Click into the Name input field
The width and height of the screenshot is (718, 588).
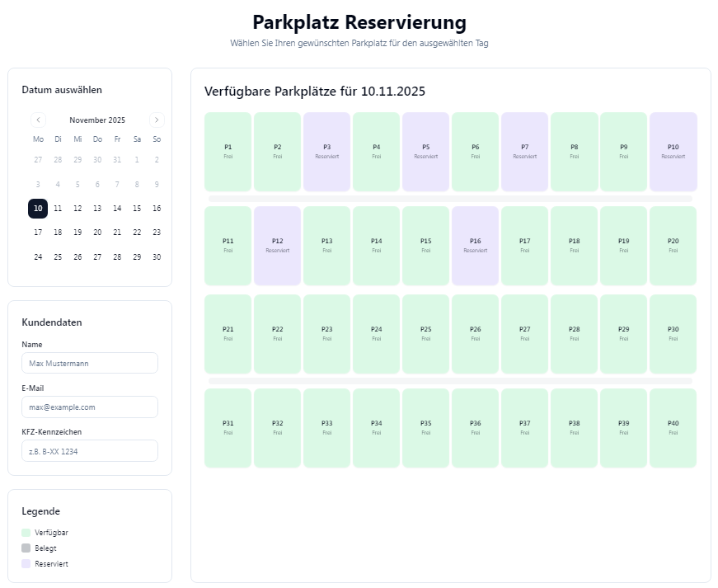[90, 363]
